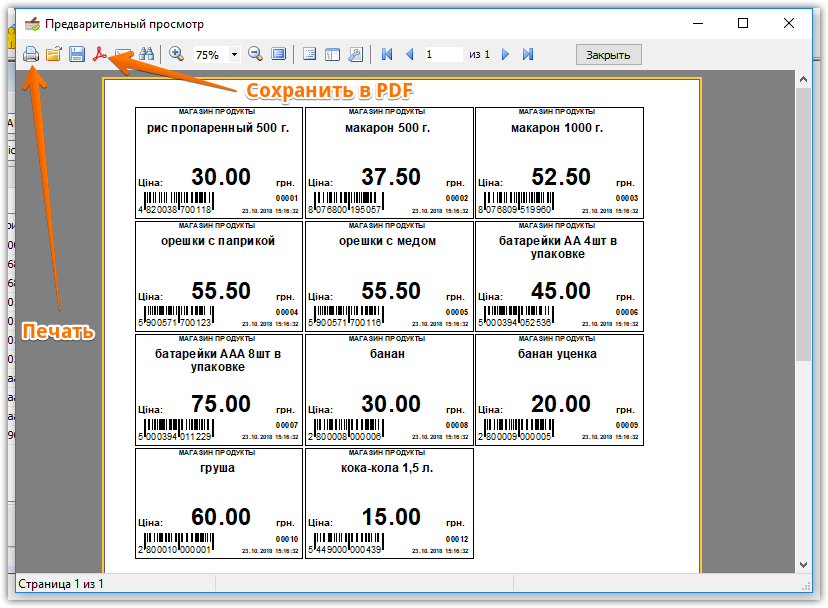The image size is (828, 608).
Task: Open the page settings icon
Action: (x=355, y=54)
